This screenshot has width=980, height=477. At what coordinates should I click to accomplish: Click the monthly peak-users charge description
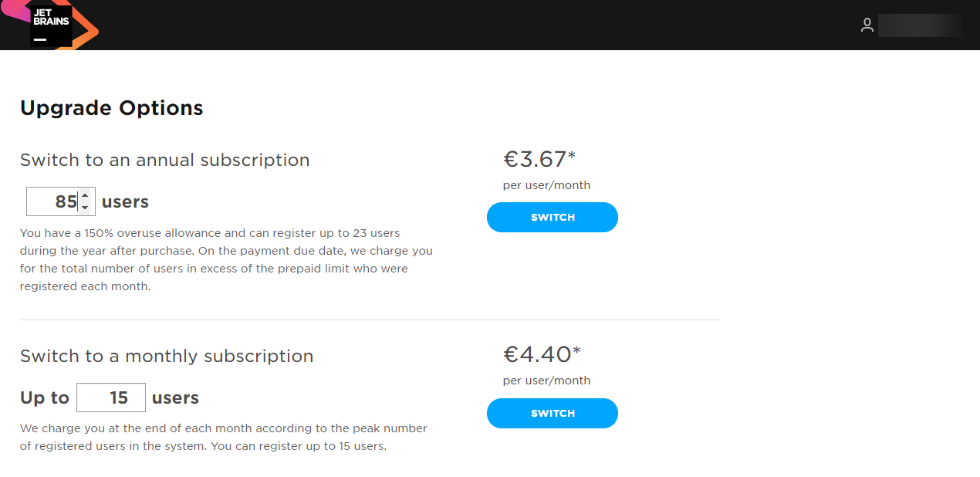pyautogui.click(x=224, y=437)
